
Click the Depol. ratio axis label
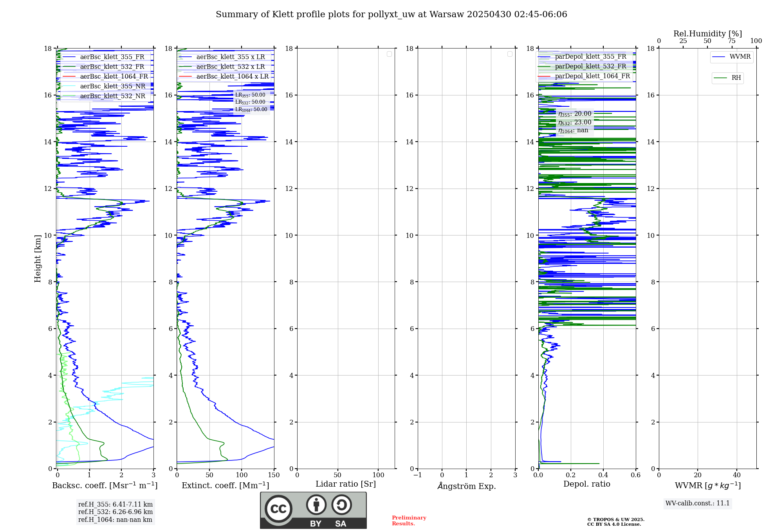click(587, 484)
